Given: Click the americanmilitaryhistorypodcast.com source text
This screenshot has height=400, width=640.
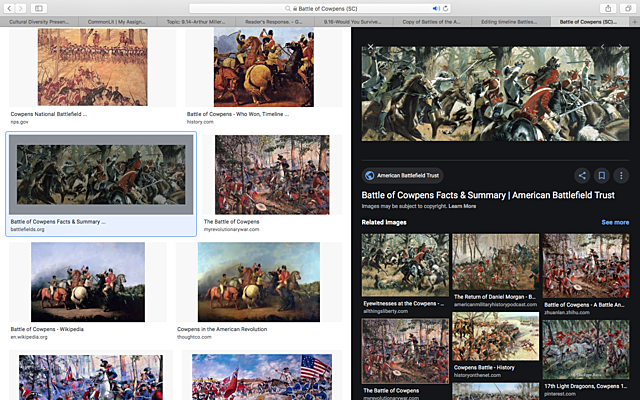Looking at the screenshot, I should coord(496,304).
